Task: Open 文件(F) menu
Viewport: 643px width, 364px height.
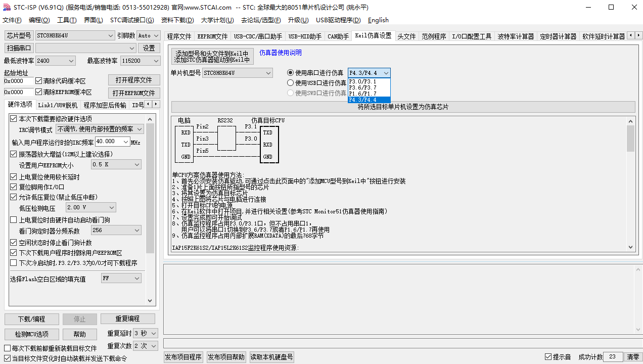Action: 12,20
